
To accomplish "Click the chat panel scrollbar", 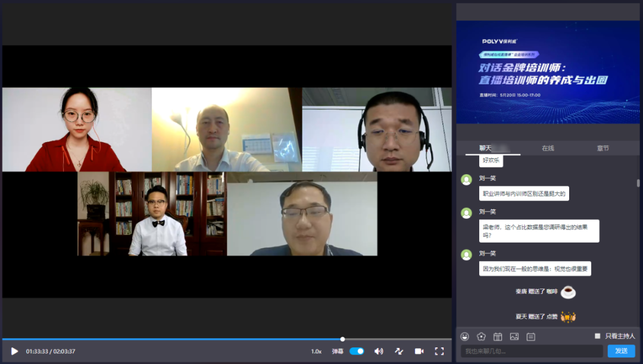I will pos(638,183).
